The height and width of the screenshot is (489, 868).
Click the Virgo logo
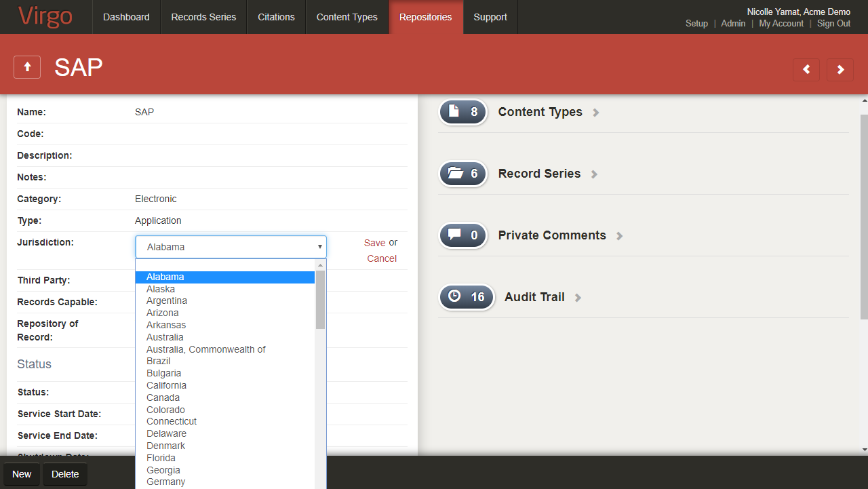pyautogui.click(x=45, y=17)
